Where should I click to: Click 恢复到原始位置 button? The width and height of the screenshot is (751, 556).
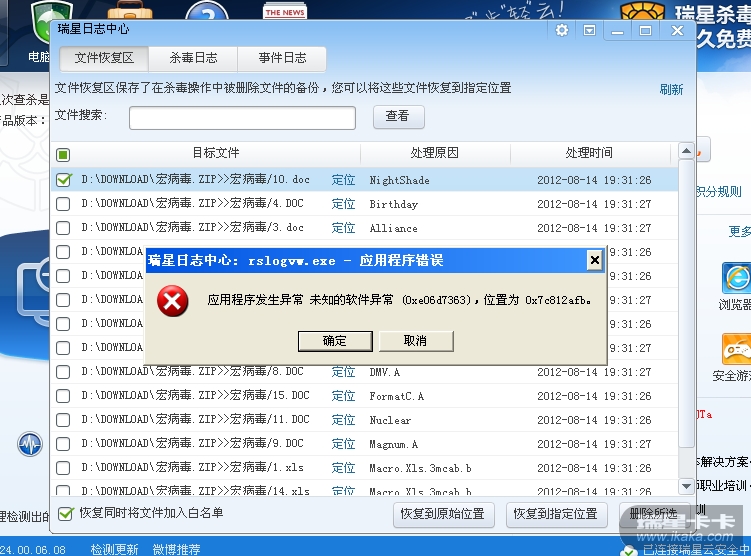[442, 514]
